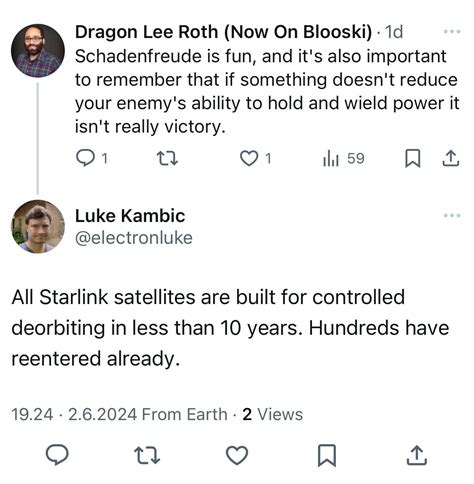The height and width of the screenshot is (484, 474).
Task: Share Dragon Lee Roth's post
Action: 451,158
